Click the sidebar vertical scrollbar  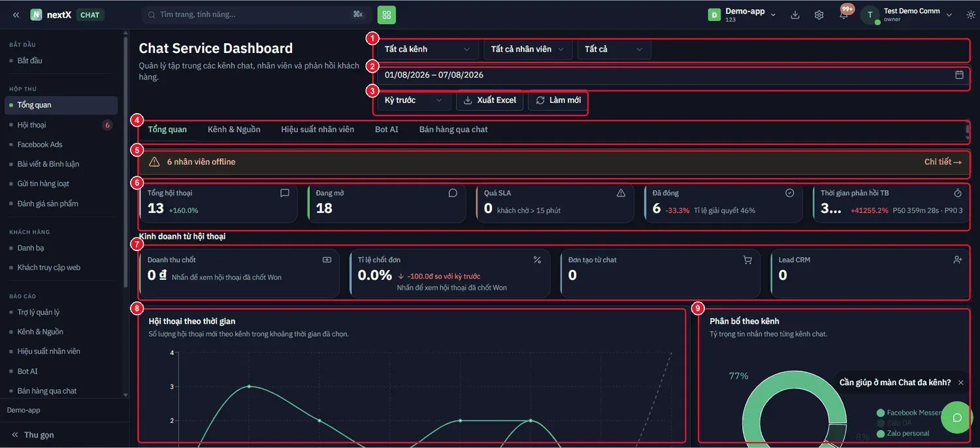click(x=125, y=162)
